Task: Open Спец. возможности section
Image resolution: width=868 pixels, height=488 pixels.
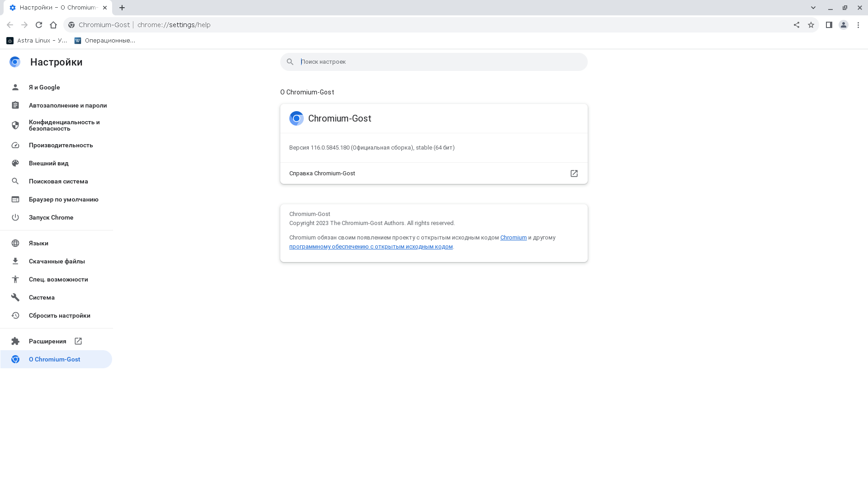Action: [x=56, y=279]
